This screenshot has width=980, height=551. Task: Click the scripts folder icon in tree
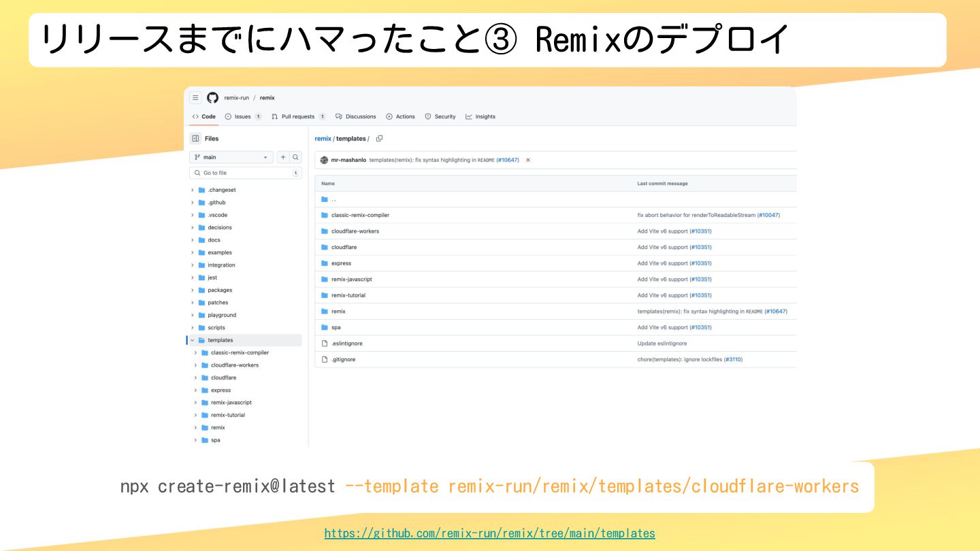point(201,328)
